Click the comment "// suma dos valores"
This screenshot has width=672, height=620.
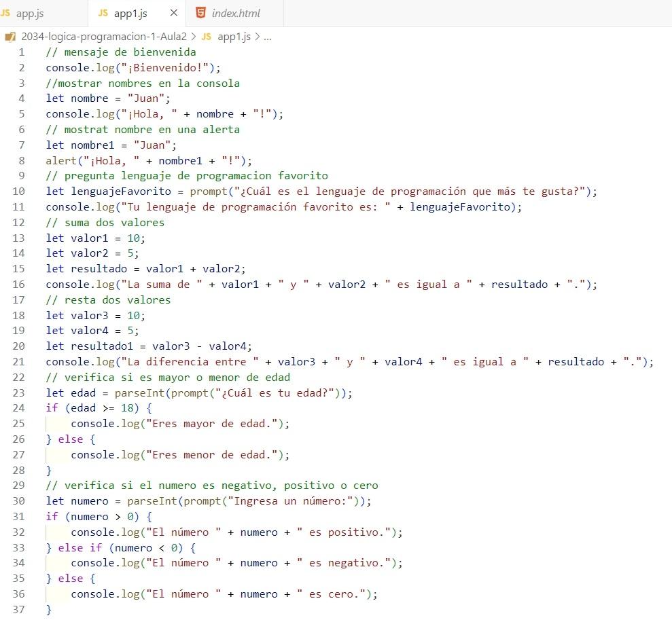click(x=105, y=223)
